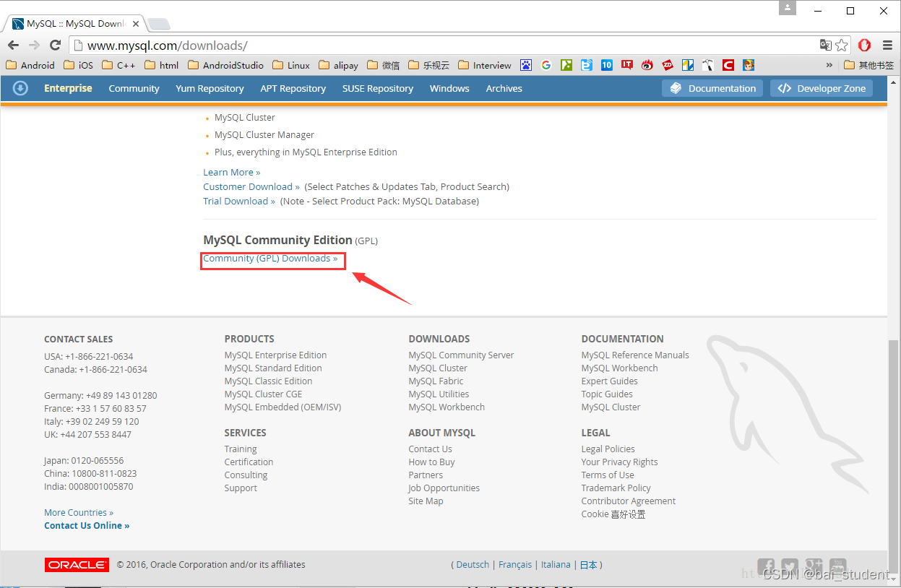This screenshot has height=588, width=901.
Task: Toggle the bookmark star in the address bar
Action: tap(842, 45)
